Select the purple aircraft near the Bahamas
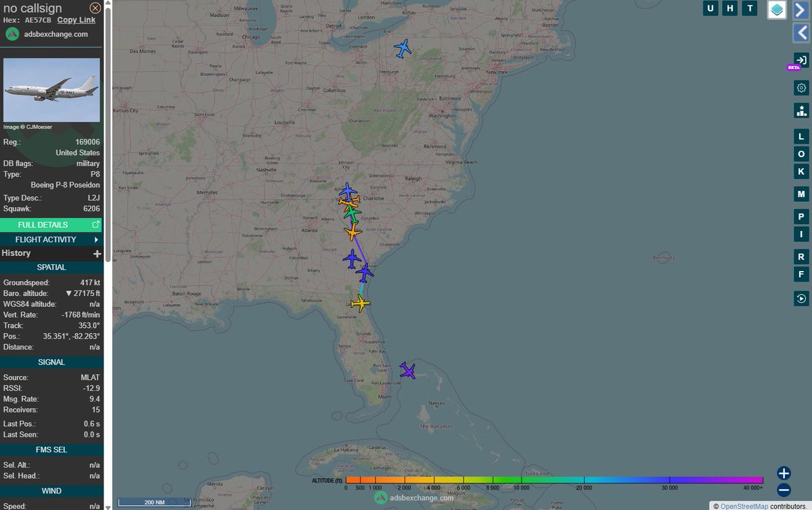The height and width of the screenshot is (510, 812). tap(407, 370)
